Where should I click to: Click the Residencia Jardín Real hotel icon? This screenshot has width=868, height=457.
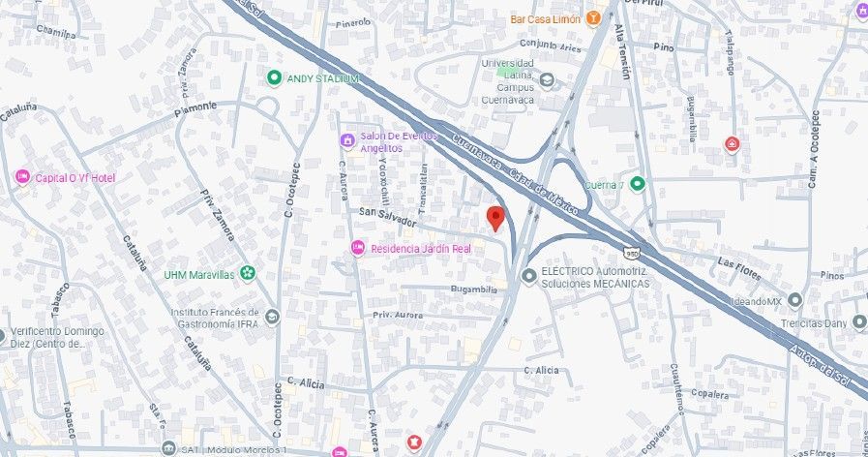pyautogui.click(x=358, y=248)
